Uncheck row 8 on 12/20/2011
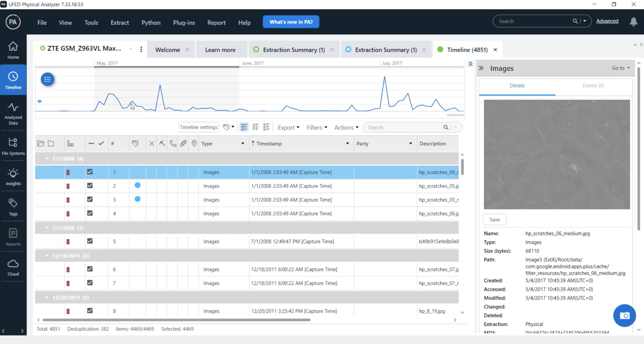The width and height of the screenshot is (644, 344). click(90, 310)
